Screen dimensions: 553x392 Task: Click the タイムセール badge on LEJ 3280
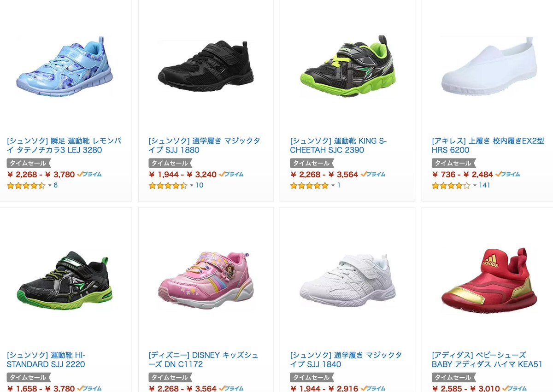[x=28, y=163]
